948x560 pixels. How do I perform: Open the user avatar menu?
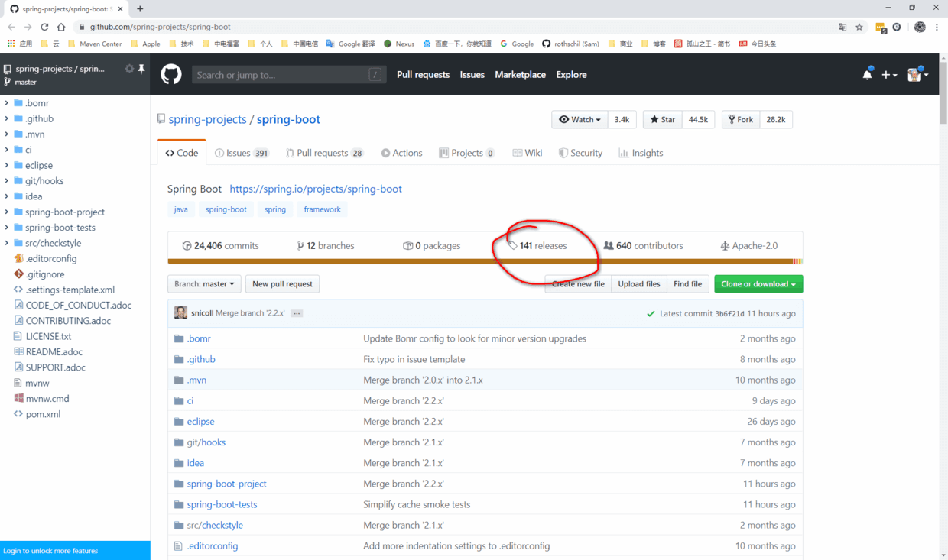click(917, 74)
